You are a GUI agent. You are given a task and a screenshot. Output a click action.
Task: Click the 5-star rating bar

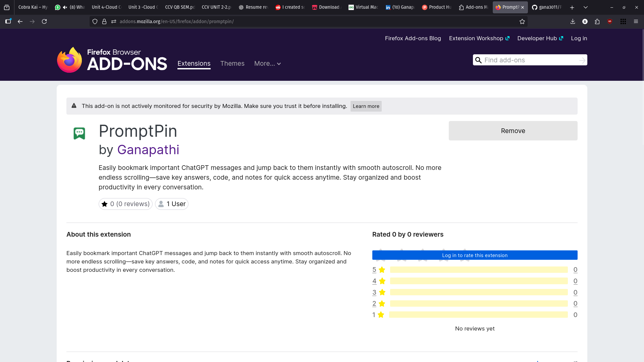479,270
